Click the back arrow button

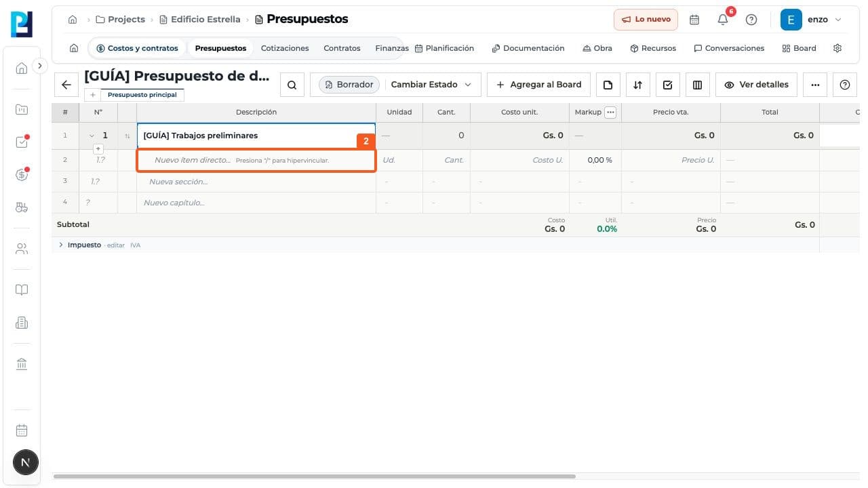(x=66, y=85)
